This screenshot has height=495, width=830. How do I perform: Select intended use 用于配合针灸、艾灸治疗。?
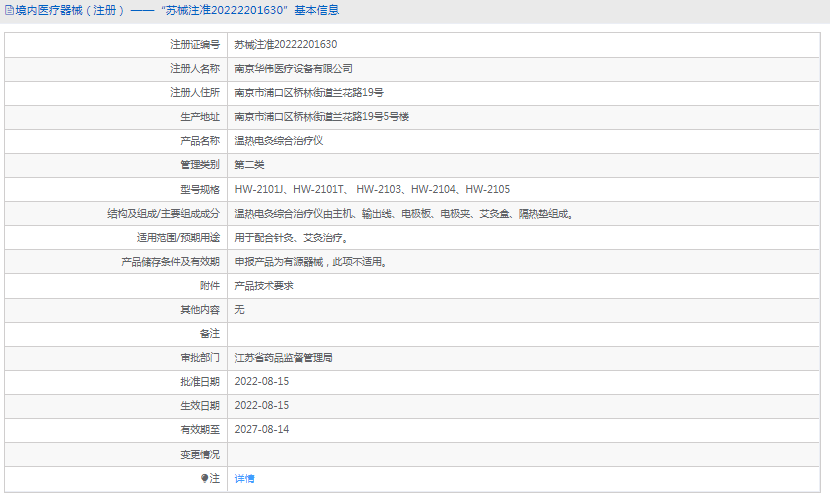tap(292, 238)
